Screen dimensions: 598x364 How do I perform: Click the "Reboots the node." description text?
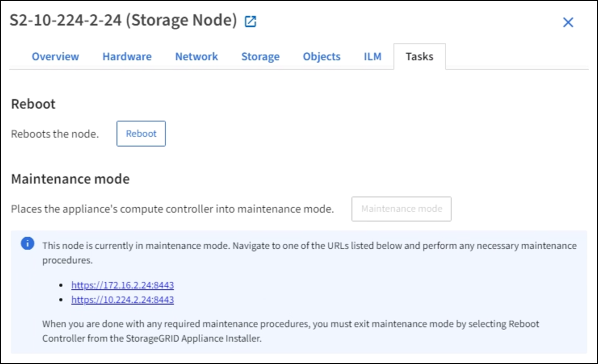tap(55, 134)
